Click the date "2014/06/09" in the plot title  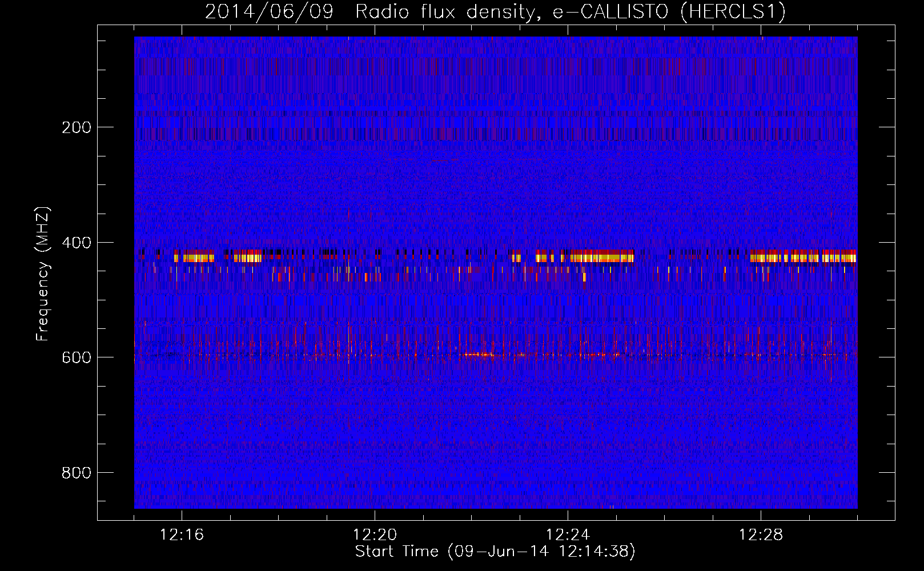[x=269, y=11]
